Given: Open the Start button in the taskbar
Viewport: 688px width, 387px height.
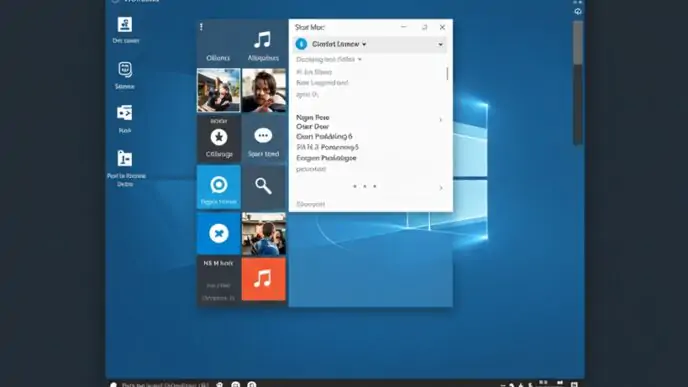Looking at the screenshot, I should (114, 384).
